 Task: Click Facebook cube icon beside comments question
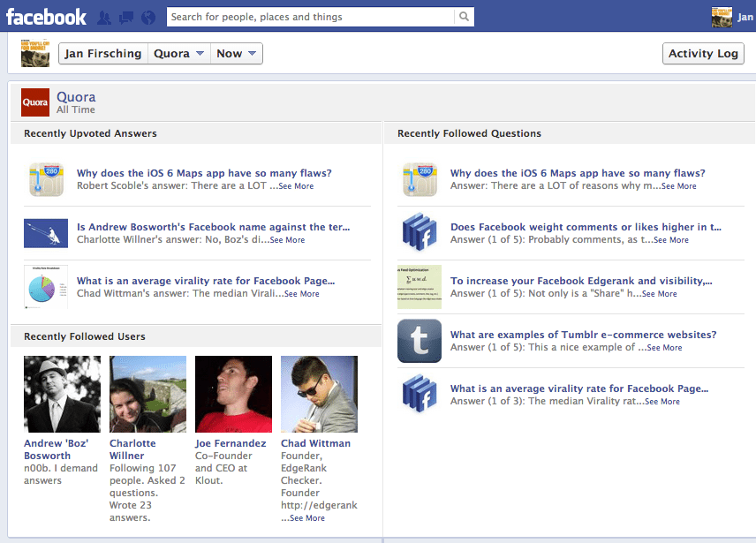click(x=420, y=232)
